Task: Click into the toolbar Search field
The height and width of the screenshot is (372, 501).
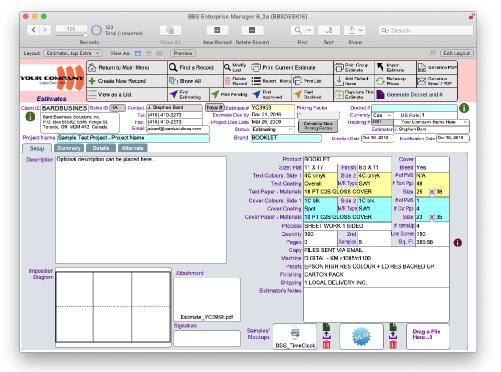Action: pos(426,30)
